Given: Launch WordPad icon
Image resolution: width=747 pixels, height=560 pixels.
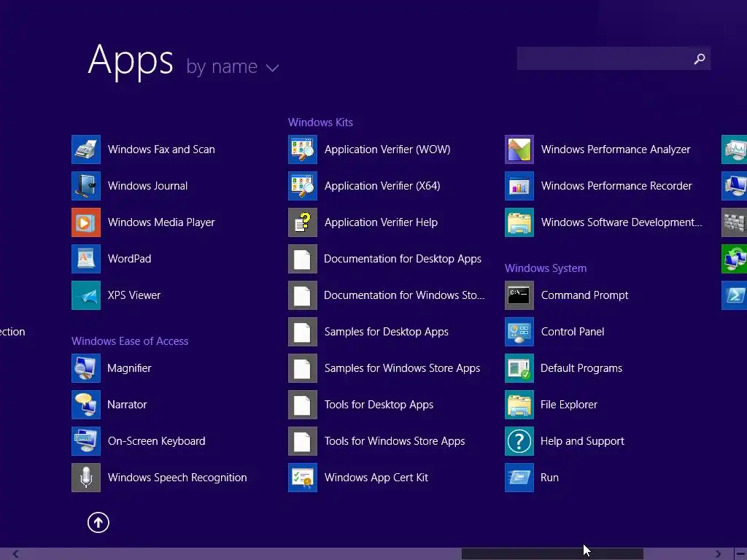Looking at the screenshot, I should pyautogui.click(x=86, y=259).
